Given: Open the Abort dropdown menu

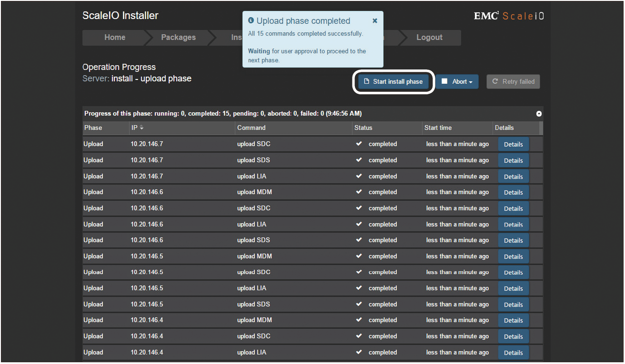Looking at the screenshot, I should tap(457, 81).
